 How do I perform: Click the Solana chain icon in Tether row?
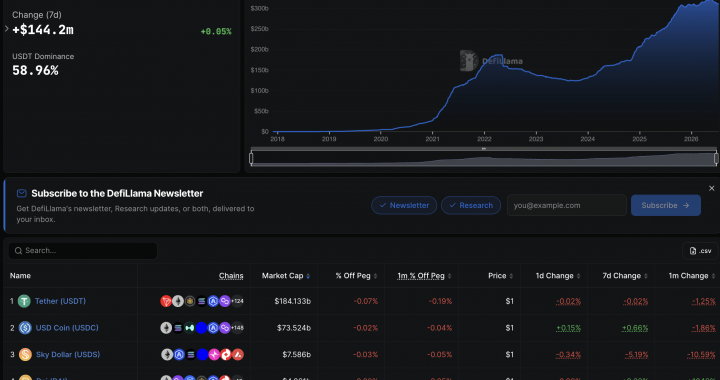click(202, 301)
